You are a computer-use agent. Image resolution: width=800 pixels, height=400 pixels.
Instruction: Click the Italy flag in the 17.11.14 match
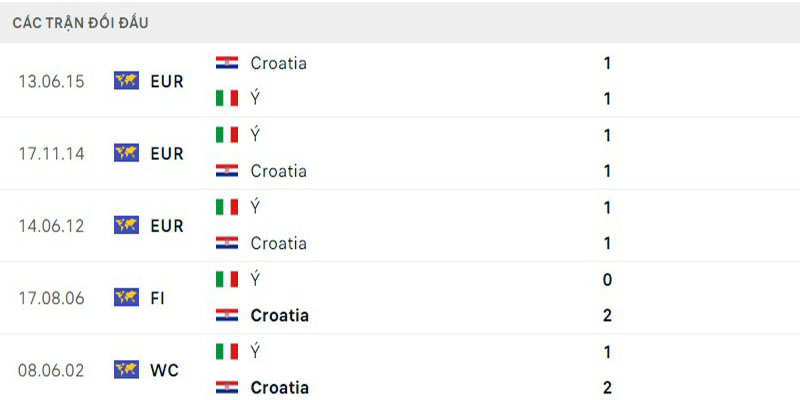[227, 134]
